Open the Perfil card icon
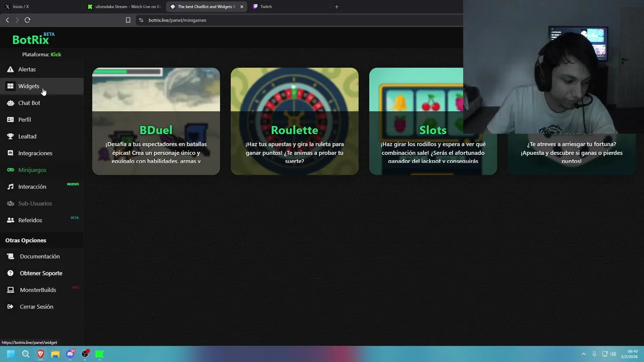Screen dimensions: 644x362 tap(10, 120)
